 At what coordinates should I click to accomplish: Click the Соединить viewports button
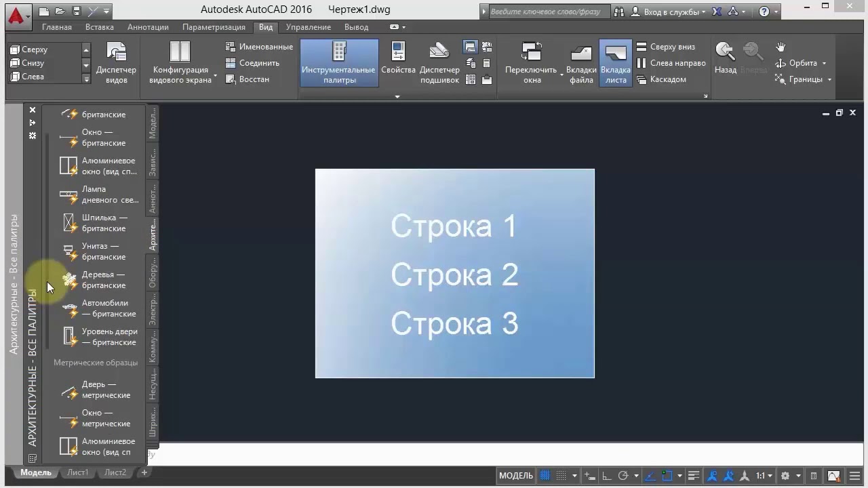click(x=252, y=63)
